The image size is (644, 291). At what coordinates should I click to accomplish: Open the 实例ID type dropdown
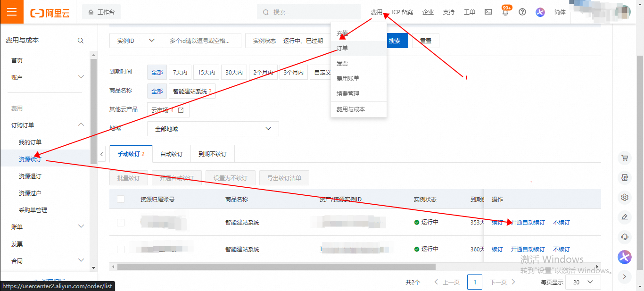click(136, 41)
